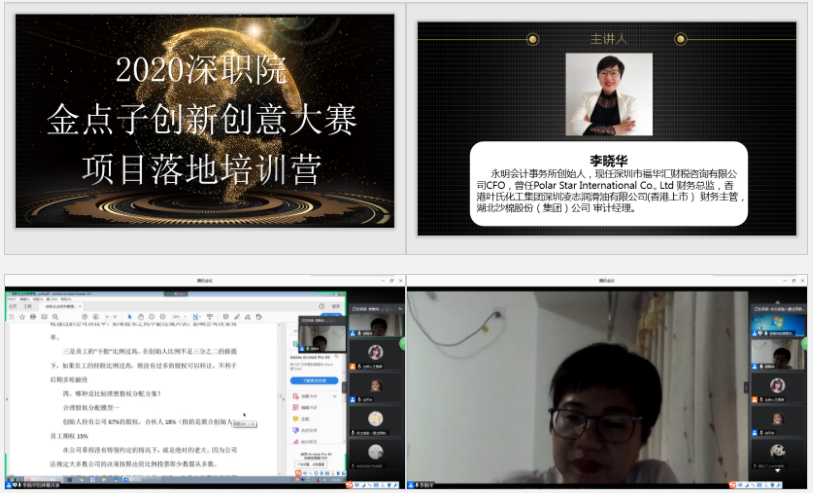Screen dimensions: 813x493
Task: Click Edit PDF in Acrobat tools pane
Action: click(305, 407)
